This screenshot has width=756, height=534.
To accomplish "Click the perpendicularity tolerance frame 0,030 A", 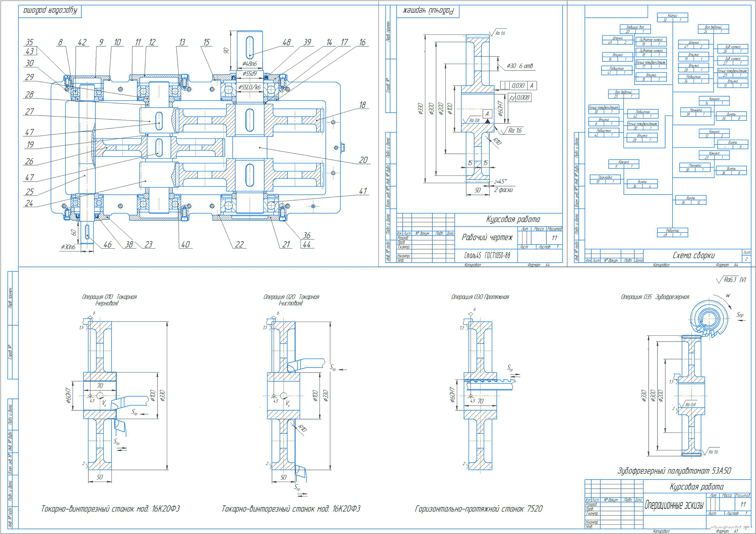I will (x=519, y=86).
